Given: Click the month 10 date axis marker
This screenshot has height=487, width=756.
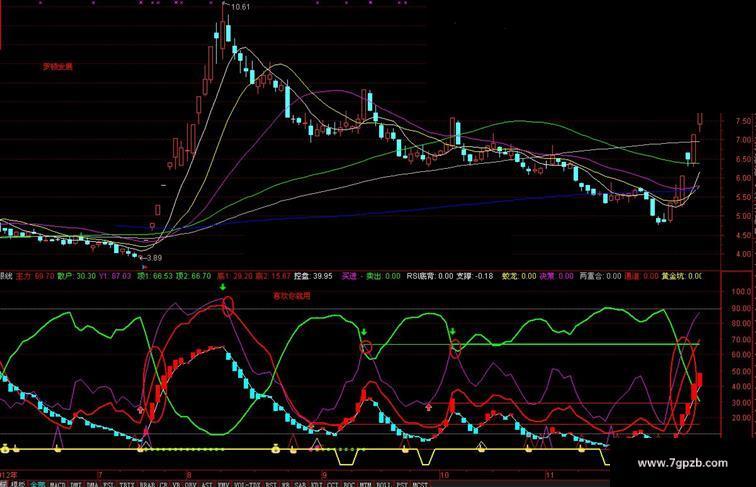Looking at the screenshot, I should (444, 475).
